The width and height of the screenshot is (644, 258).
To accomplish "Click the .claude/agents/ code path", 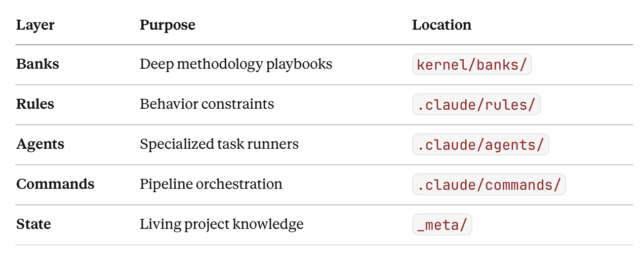I will [x=481, y=144].
